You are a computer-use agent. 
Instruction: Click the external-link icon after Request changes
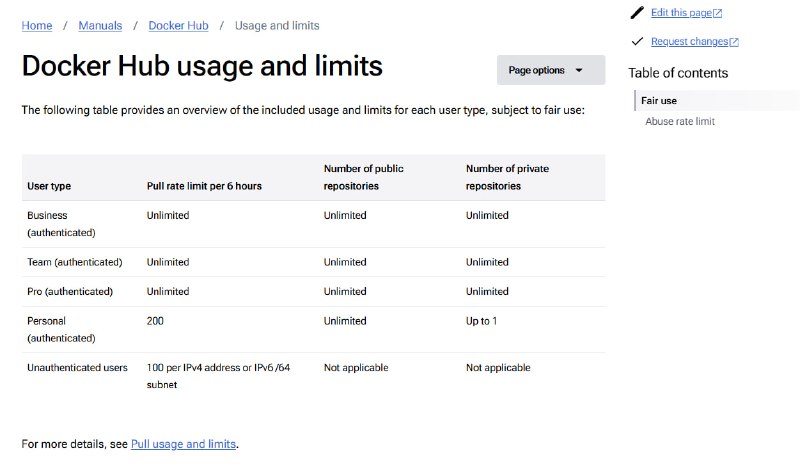click(x=734, y=42)
